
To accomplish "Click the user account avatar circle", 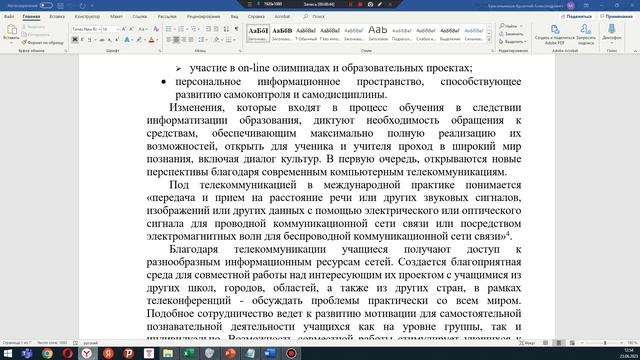I will pos(571,6).
